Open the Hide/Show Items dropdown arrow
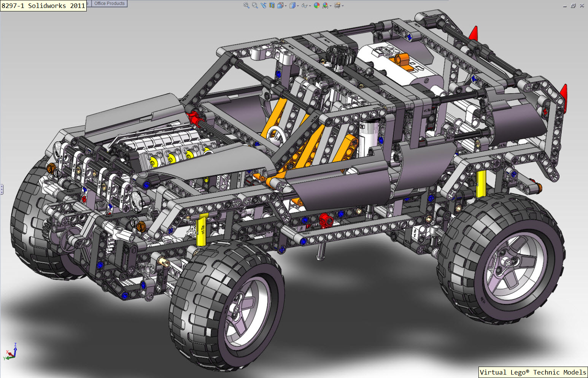This screenshot has width=588, height=378. (x=310, y=6)
